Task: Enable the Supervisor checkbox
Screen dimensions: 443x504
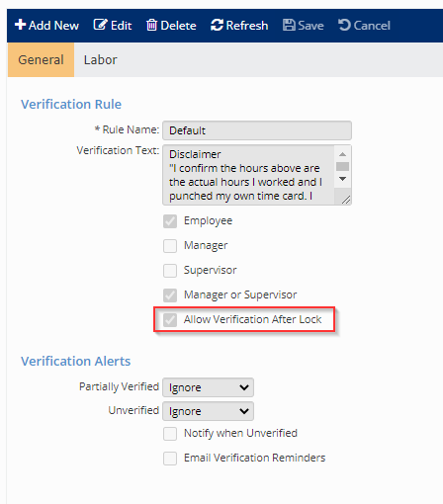Action: coord(170,271)
